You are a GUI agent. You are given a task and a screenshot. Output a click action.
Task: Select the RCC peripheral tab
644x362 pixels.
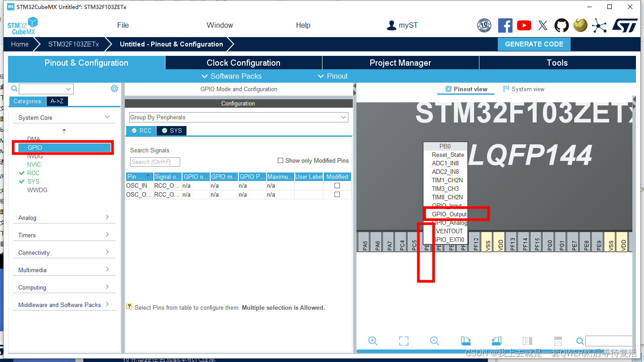141,130
